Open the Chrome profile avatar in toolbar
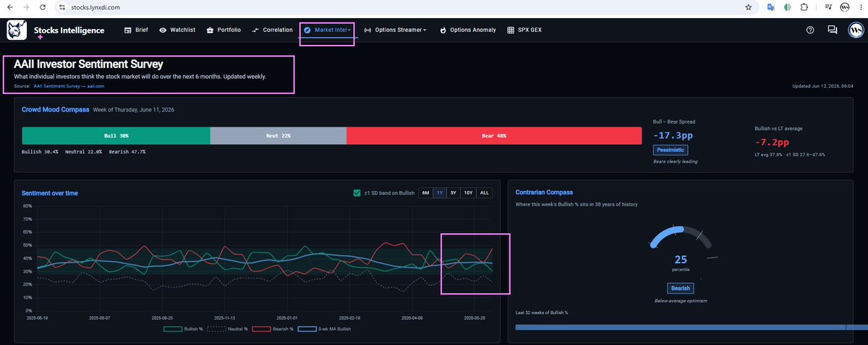The height and width of the screenshot is (345, 868). (x=843, y=7)
